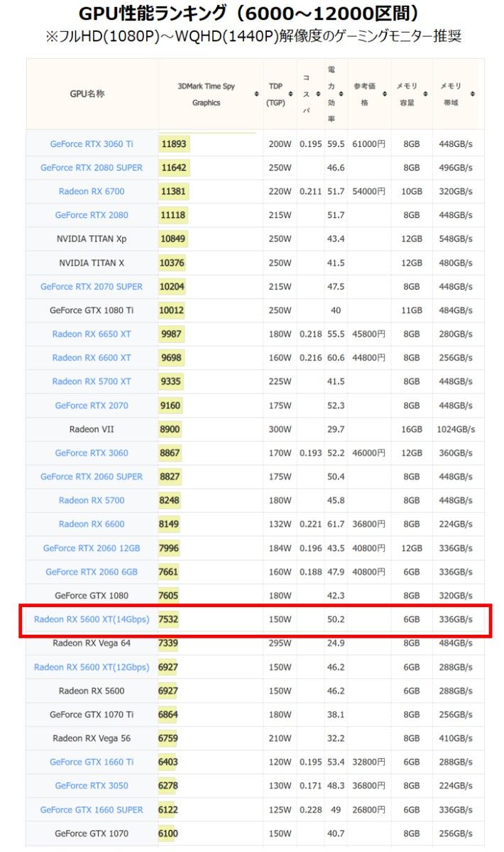This screenshot has width=504, height=852.
Task: Open GeForce GTX 1660 Ti link
Action: tap(92, 763)
